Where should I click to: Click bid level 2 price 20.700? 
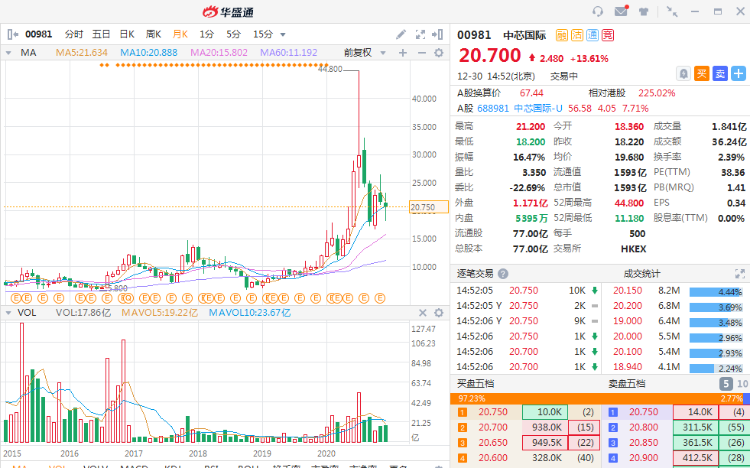coord(493,427)
